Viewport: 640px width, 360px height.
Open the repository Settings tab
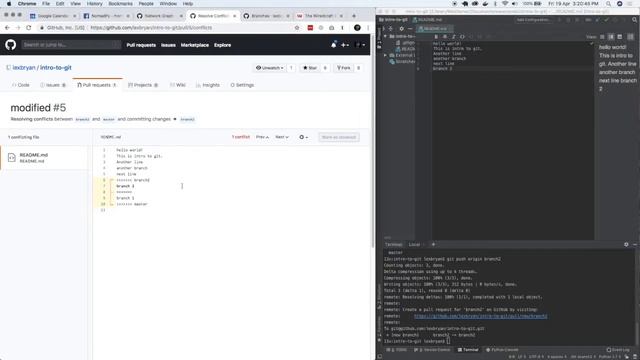pyautogui.click(x=242, y=85)
